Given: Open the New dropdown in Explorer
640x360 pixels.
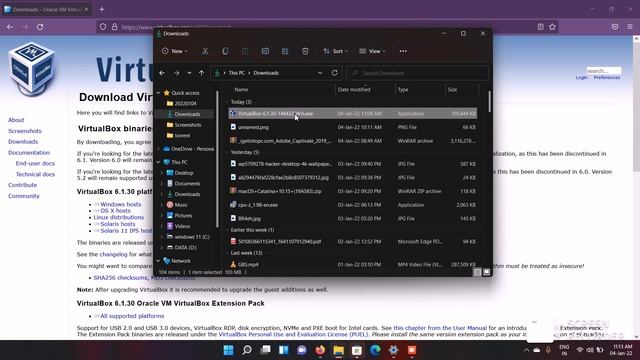Looking at the screenshot, I should [175, 51].
